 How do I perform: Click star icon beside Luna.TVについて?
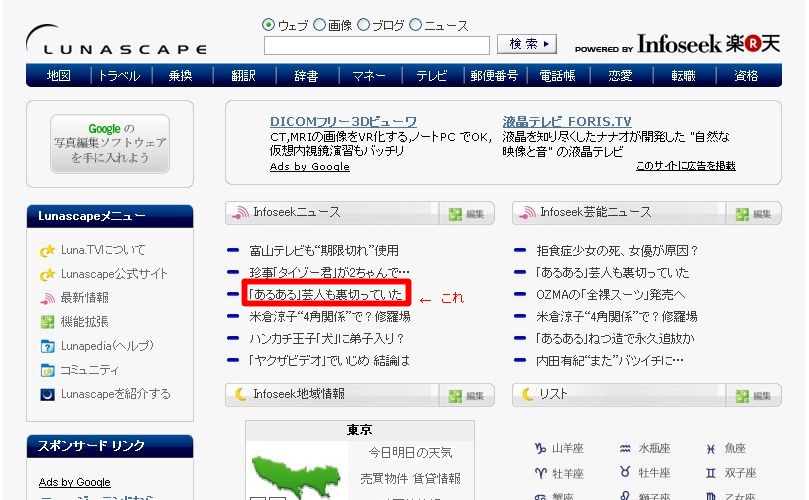[x=47, y=251]
